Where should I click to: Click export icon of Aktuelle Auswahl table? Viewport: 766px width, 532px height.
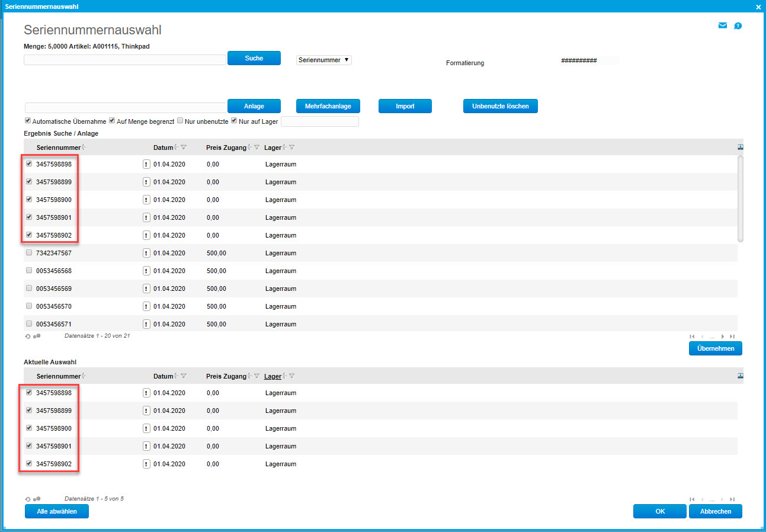[x=740, y=376]
